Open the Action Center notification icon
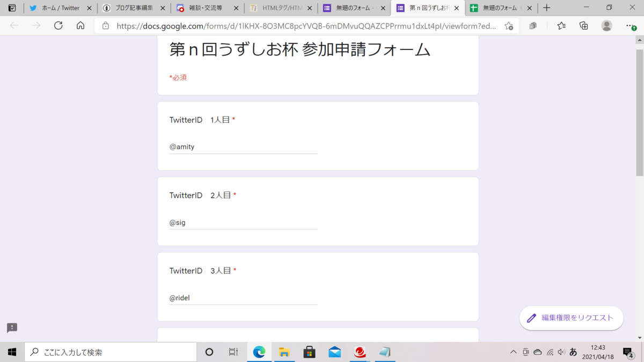Viewport: 644px width, 362px height. pyautogui.click(x=627, y=352)
